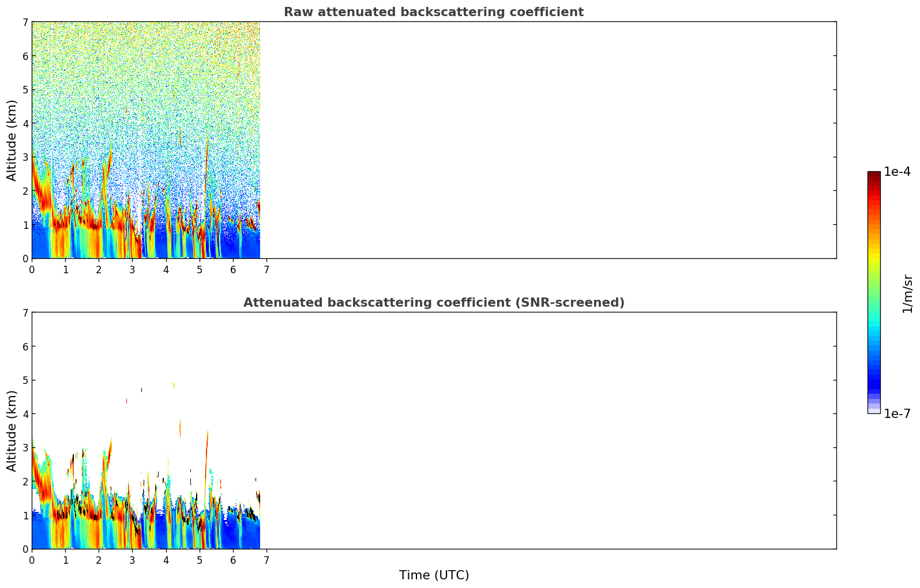Click x-axis tick "0" under the bottom plot
This screenshot has width=920, height=588.
click(32, 560)
